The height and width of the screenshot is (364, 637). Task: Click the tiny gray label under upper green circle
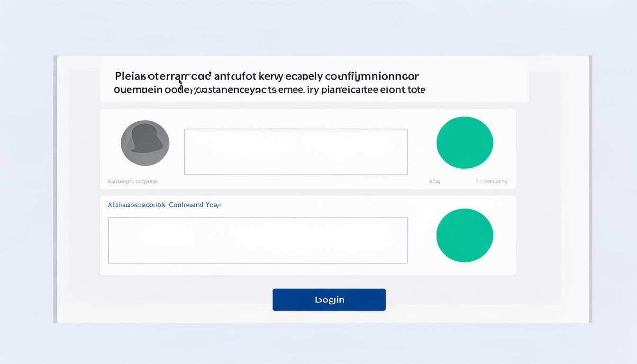pos(435,182)
